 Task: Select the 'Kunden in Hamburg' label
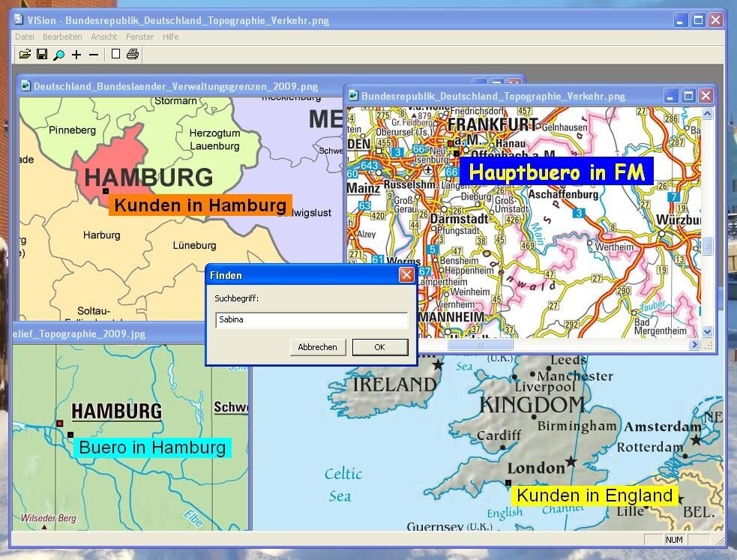tap(200, 205)
